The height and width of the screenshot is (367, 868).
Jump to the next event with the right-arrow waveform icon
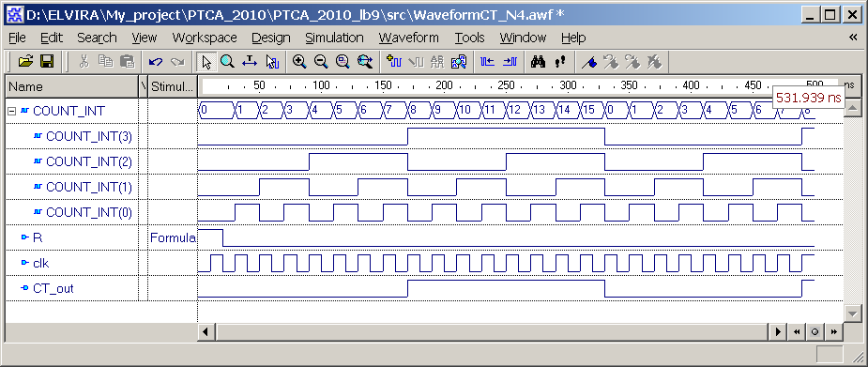(510, 61)
